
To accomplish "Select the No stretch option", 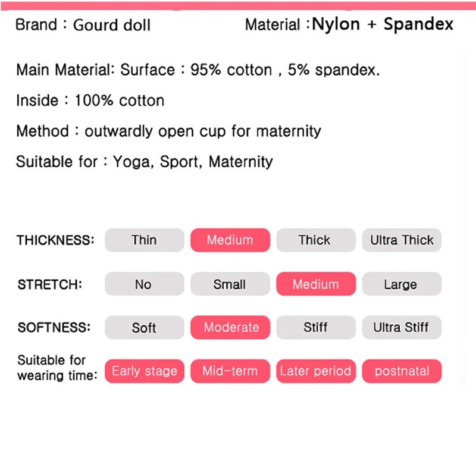I will click(x=145, y=284).
